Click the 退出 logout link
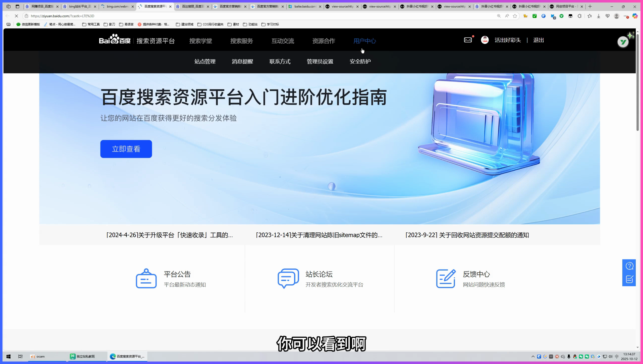This screenshot has height=364, width=643. click(539, 40)
